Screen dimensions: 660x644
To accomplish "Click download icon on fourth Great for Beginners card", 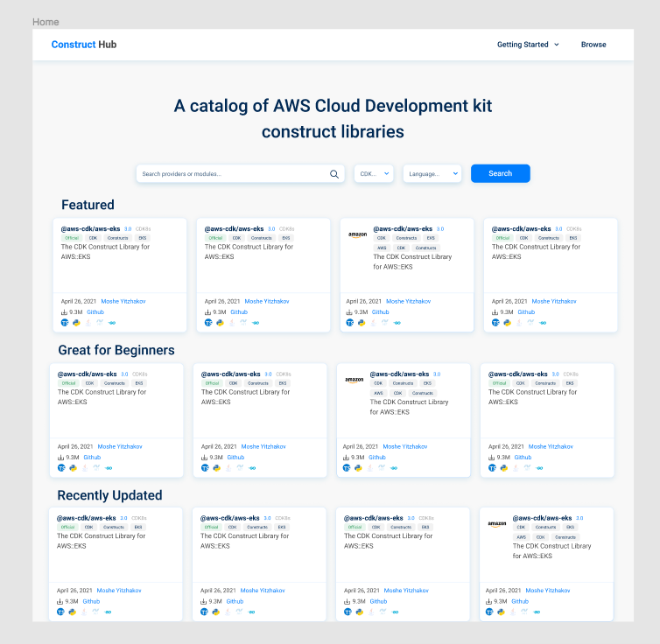I will tap(491, 458).
